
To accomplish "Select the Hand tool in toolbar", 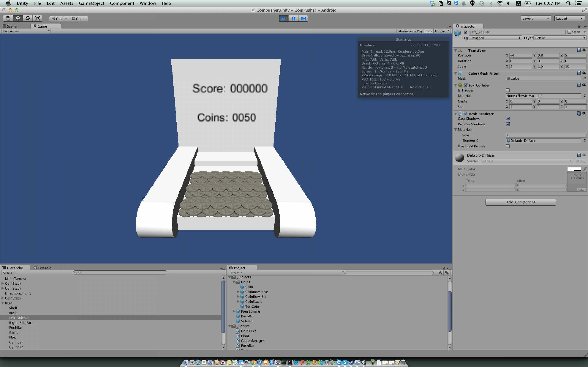I will [8, 18].
